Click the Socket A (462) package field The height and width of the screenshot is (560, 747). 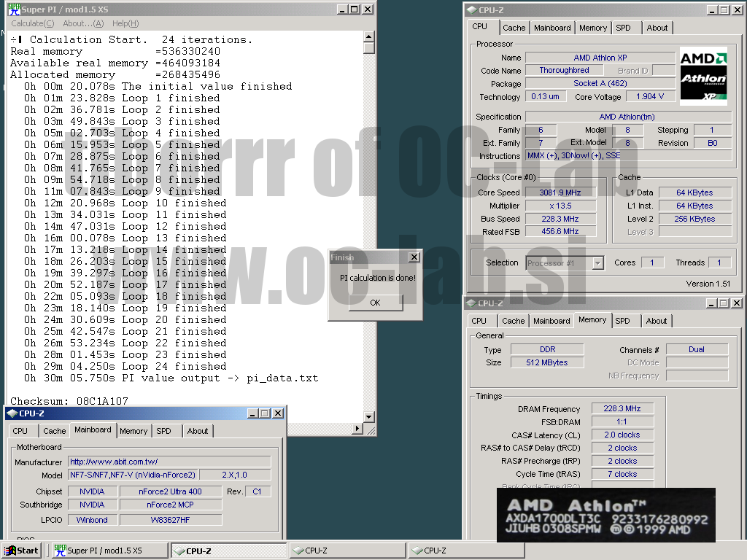[x=600, y=83]
